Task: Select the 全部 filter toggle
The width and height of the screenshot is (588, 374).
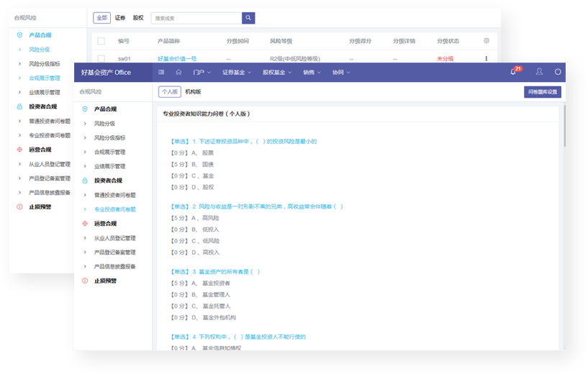Action: coord(101,18)
